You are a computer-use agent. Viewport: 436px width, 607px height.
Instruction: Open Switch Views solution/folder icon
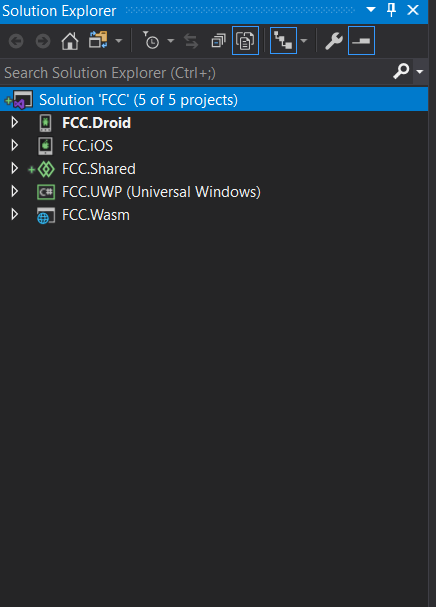98,40
